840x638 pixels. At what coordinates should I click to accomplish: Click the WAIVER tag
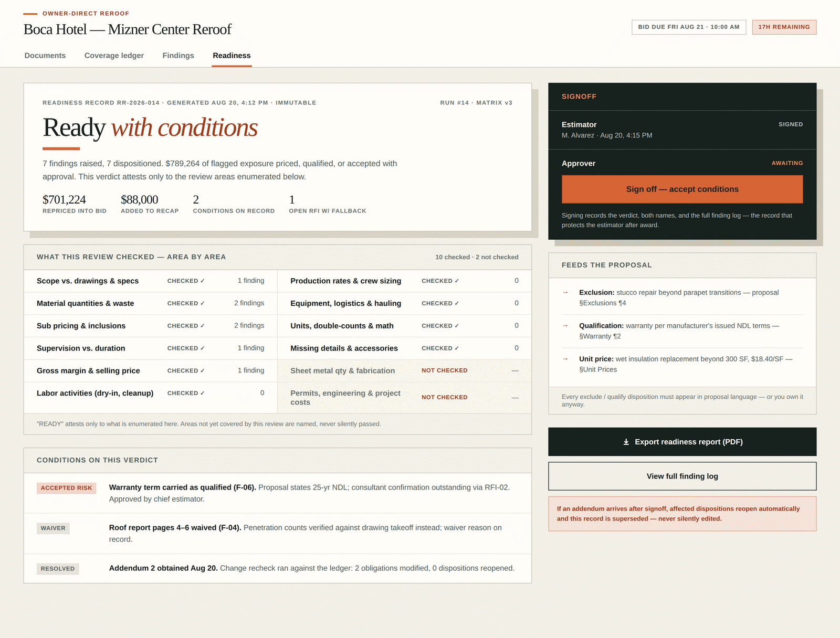point(53,528)
